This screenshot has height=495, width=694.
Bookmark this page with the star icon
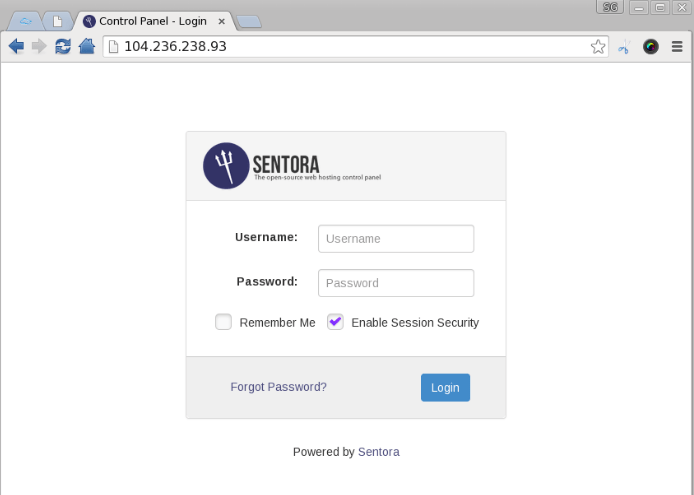click(598, 46)
